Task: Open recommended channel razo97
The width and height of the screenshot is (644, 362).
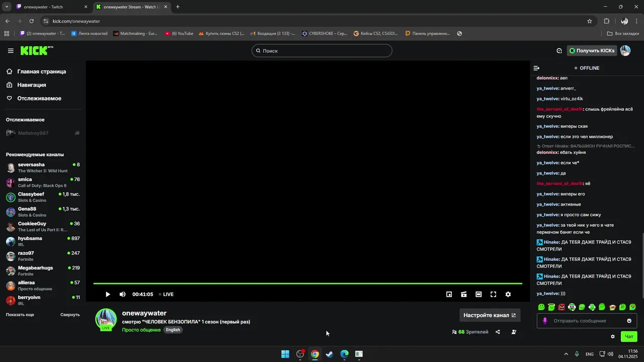Action: point(43,256)
